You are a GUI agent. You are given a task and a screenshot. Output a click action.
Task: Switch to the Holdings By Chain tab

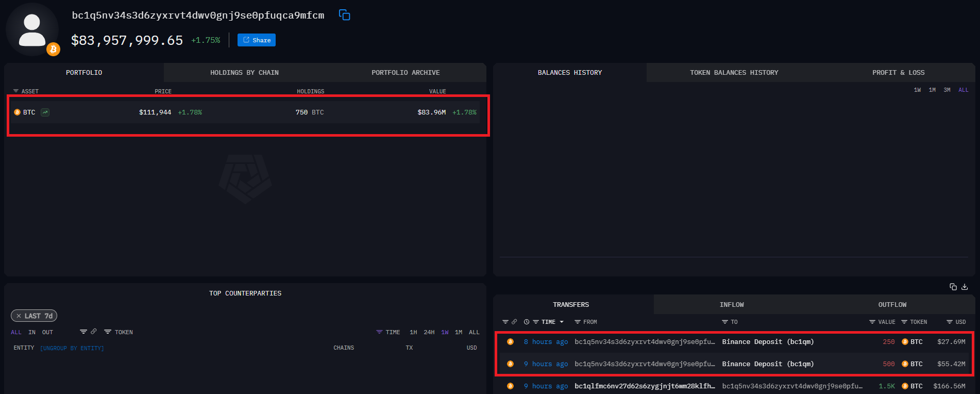point(244,73)
